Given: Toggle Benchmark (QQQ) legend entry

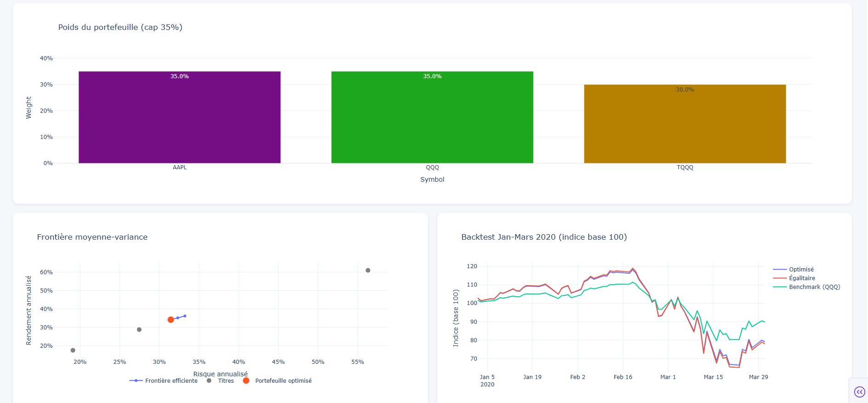Looking at the screenshot, I should click(x=814, y=287).
